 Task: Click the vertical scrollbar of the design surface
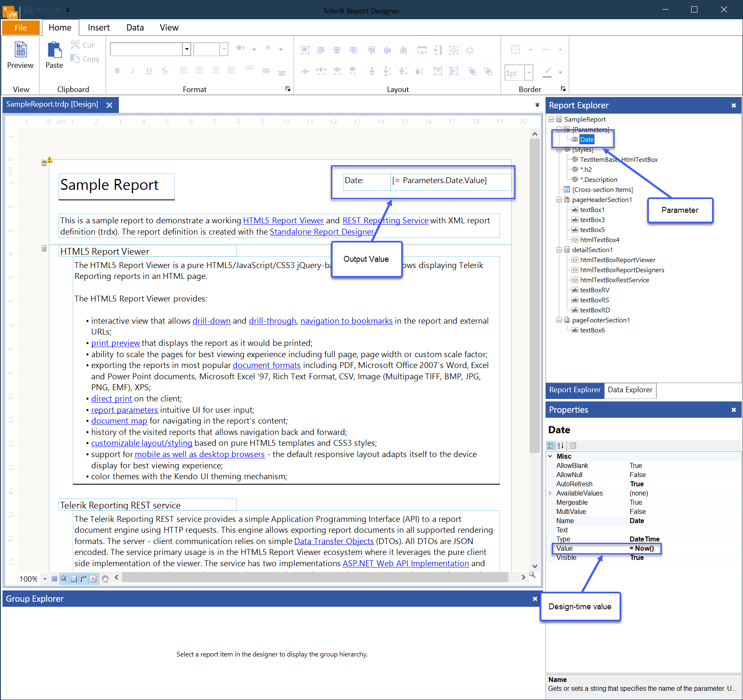[534, 293]
